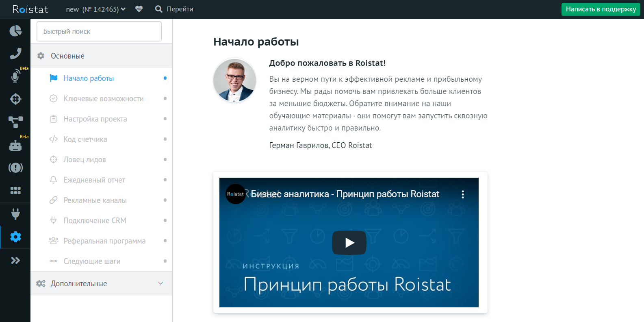This screenshot has width=644, height=322.
Task: Click the heartbeat health icon in header
Action: [x=139, y=9]
